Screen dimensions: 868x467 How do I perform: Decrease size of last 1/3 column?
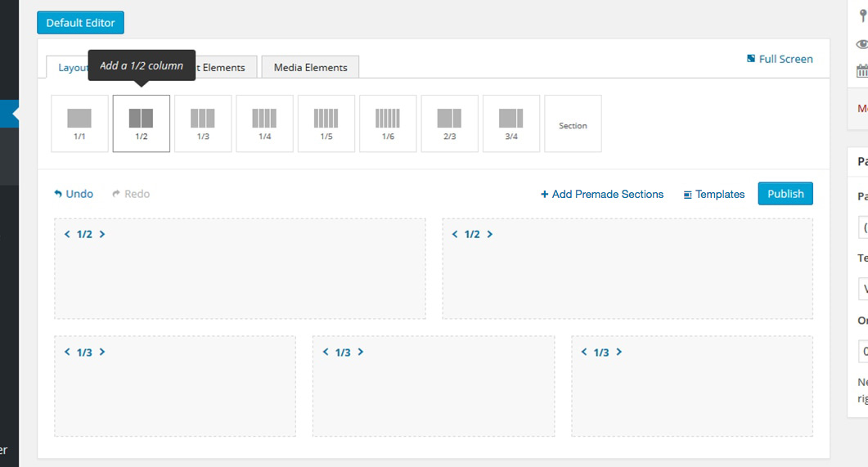point(584,352)
